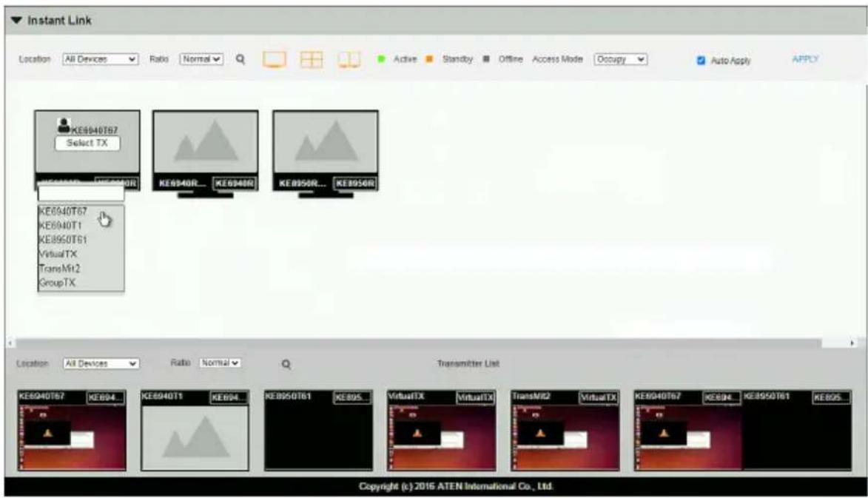The height and width of the screenshot is (498, 868).
Task: Click the Select TX button
Action: point(87,144)
